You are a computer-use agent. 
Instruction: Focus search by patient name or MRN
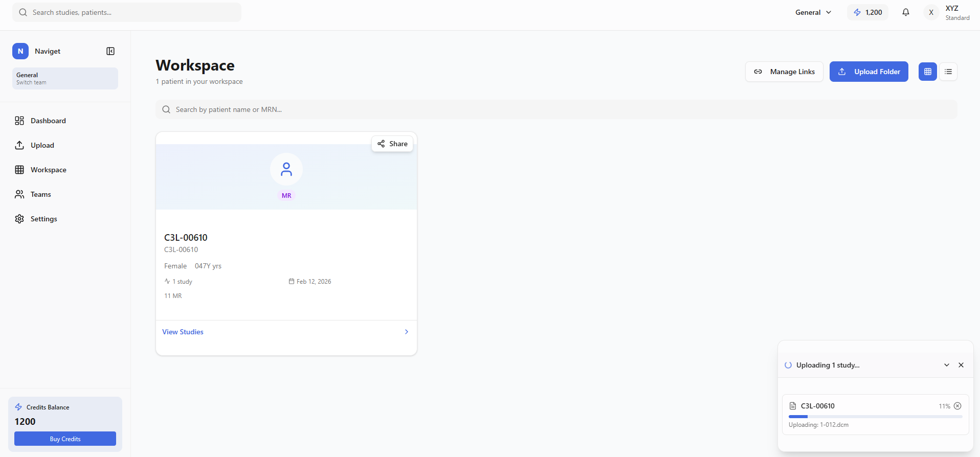(556, 109)
